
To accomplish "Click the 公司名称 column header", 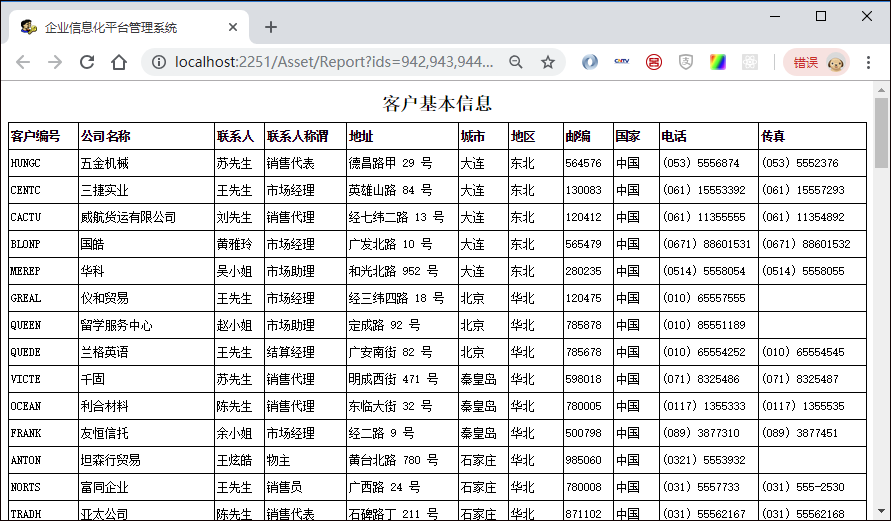I will (106, 136).
